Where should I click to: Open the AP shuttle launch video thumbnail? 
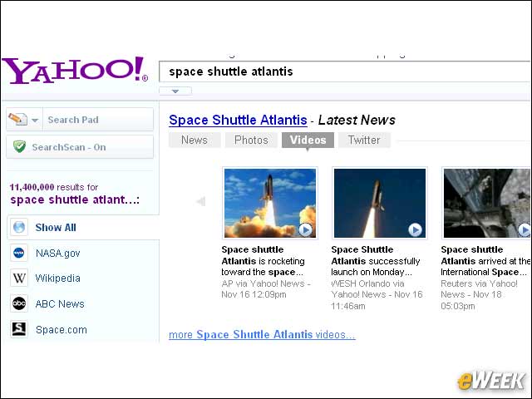(270, 203)
